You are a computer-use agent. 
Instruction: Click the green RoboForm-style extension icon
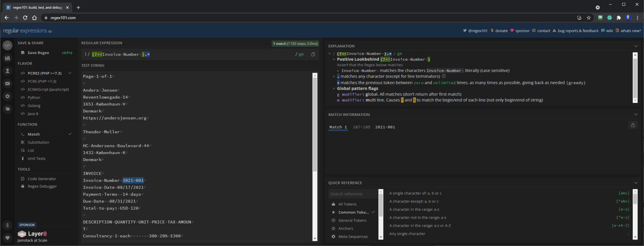pos(600,18)
